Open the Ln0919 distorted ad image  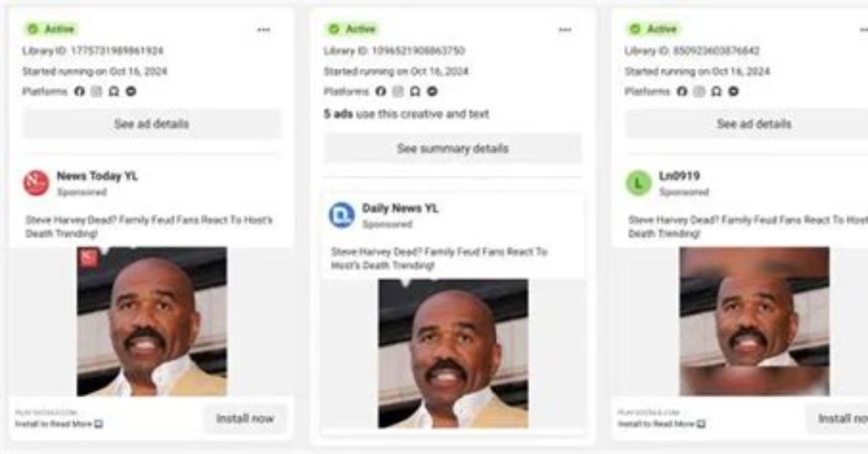tap(754, 322)
